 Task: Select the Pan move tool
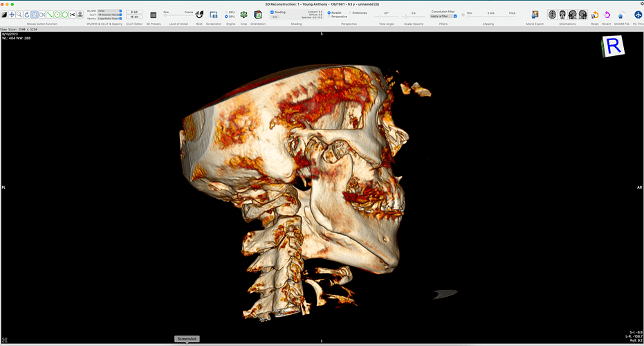(12, 15)
